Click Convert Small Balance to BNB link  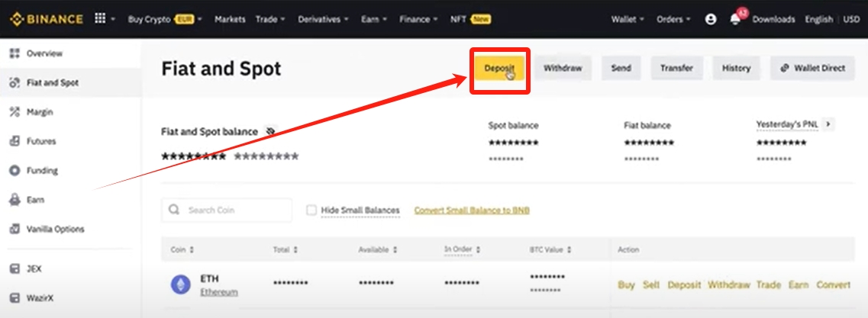pos(472,210)
